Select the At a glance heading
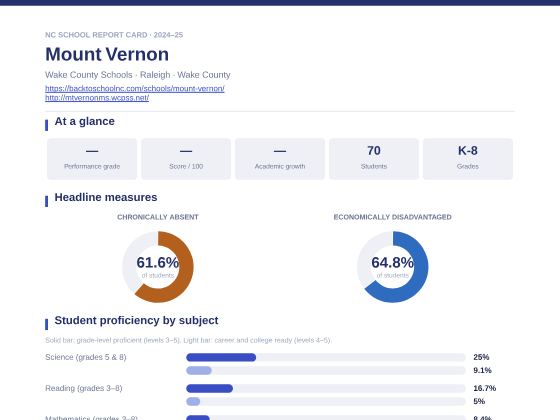This screenshot has width=560, height=420. click(84, 121)
